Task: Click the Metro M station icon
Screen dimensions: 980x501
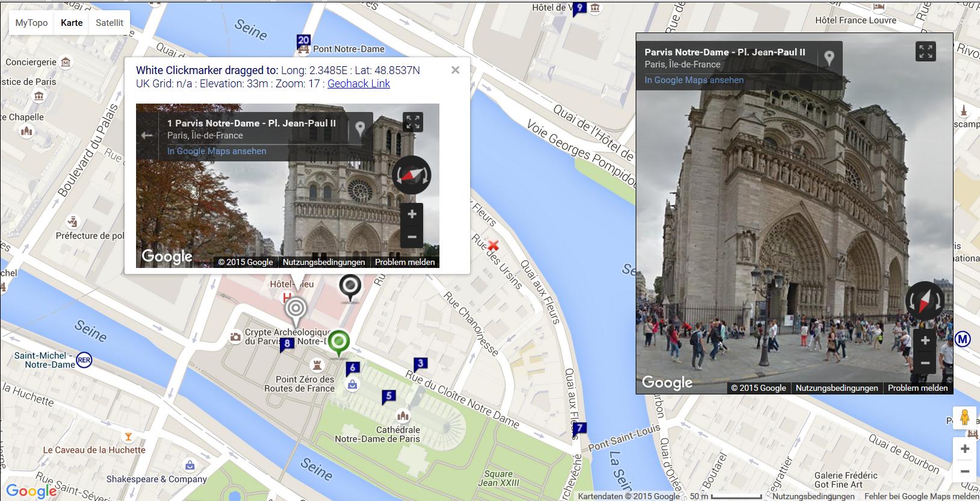Action: pos(963,339)
